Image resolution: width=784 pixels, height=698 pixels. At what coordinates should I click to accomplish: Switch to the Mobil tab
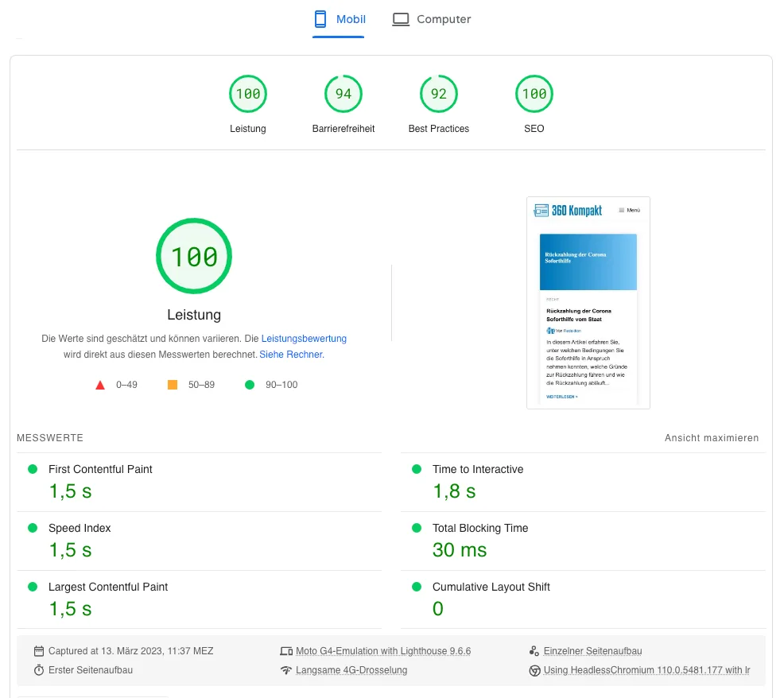coord(339,20)
